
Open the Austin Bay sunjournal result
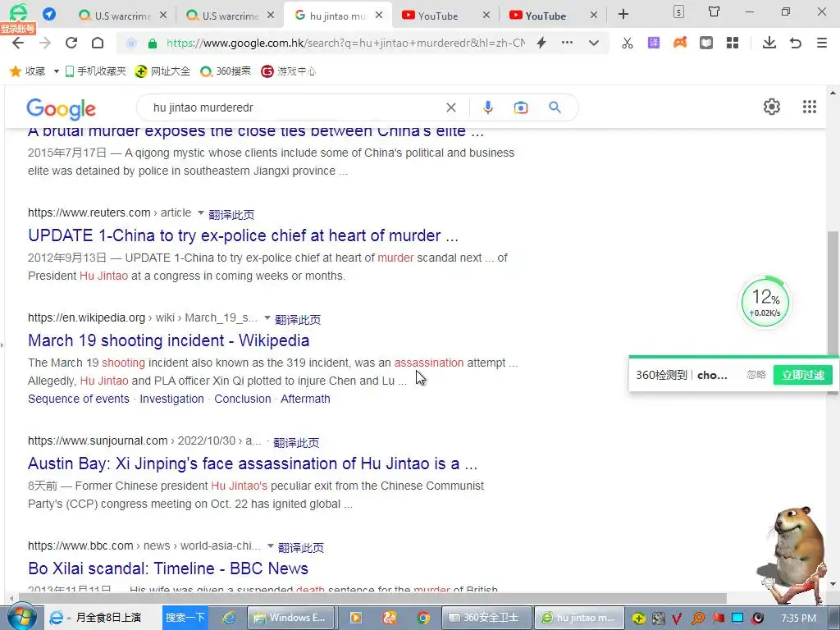pos(253,464)
